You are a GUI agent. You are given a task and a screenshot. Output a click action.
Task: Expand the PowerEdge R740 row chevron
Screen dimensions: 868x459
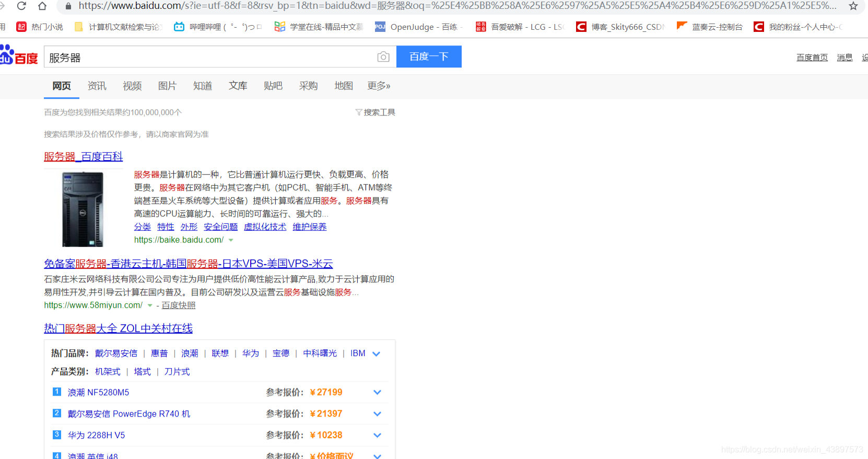[x=377, y=414]
